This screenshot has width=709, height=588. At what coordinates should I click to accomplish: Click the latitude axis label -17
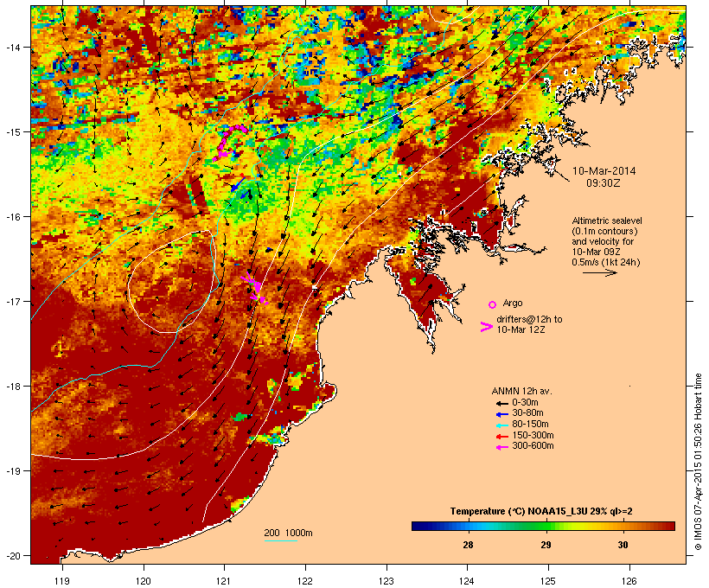pyautogui.click(x=13, y=302)
